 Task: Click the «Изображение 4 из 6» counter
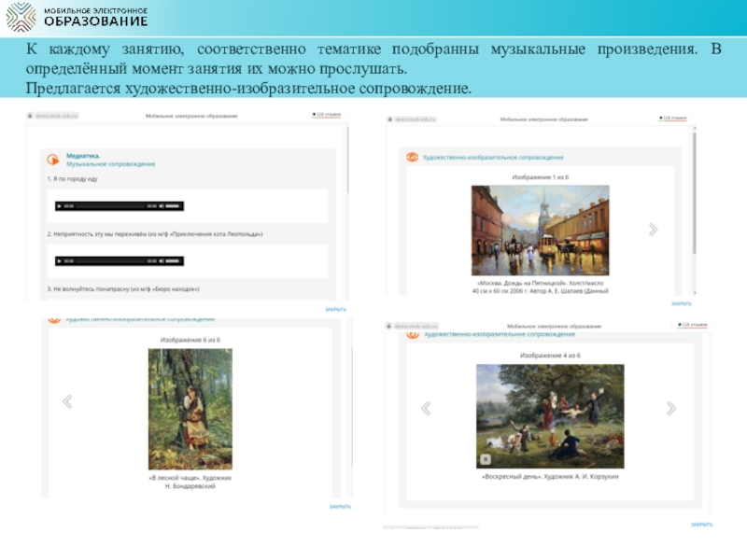[550, 356]
